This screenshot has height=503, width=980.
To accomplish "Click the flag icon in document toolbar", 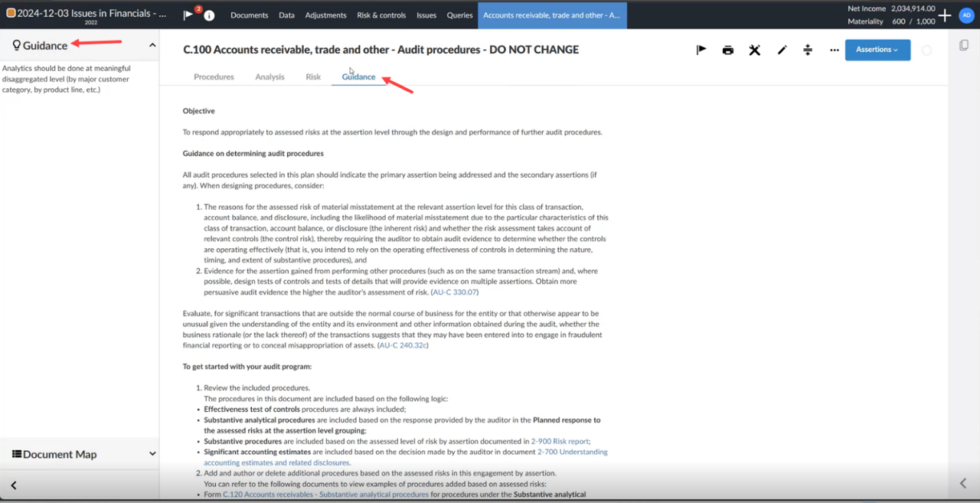I will click(701, 50).
